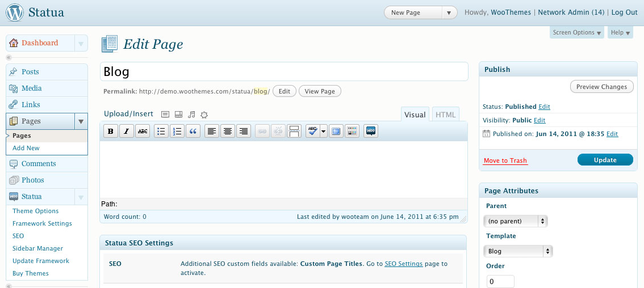The height and width of the screenshot is (288, 644).
Task: Open New Page shortcut dropdown arrow
Action: click(449, 12)
